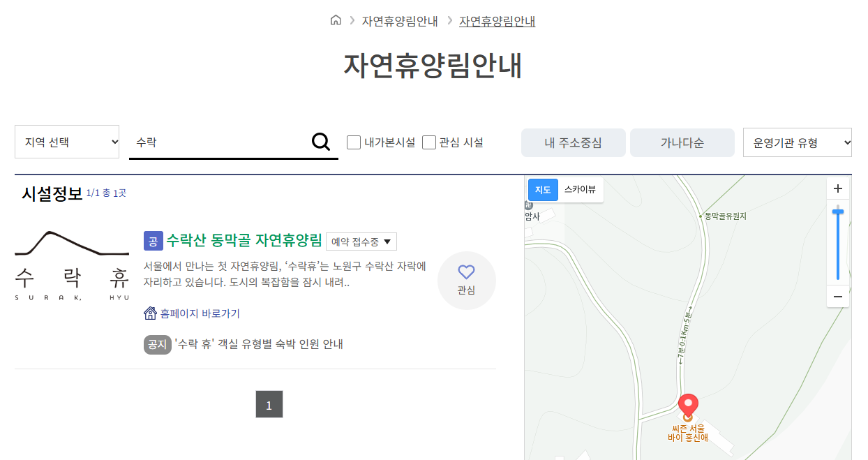Zoom in on the map with the plus icon

(838, 188)
